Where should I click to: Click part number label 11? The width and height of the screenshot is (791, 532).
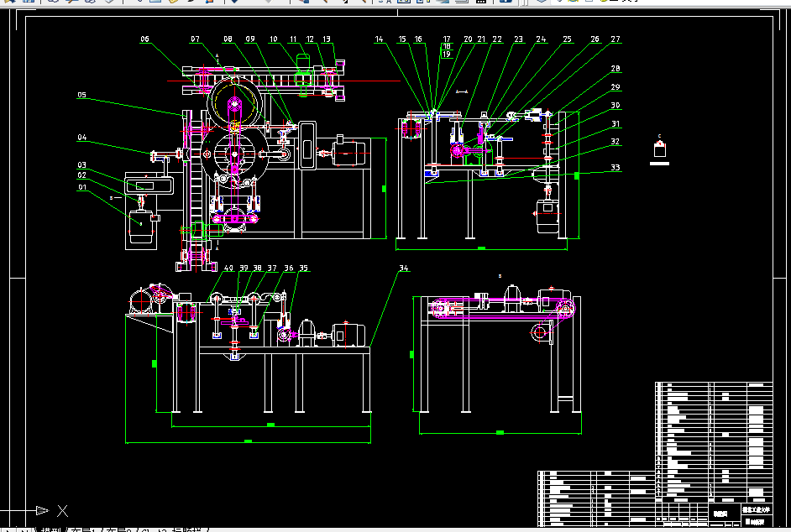pyautogui.click(x=293, y=39)
